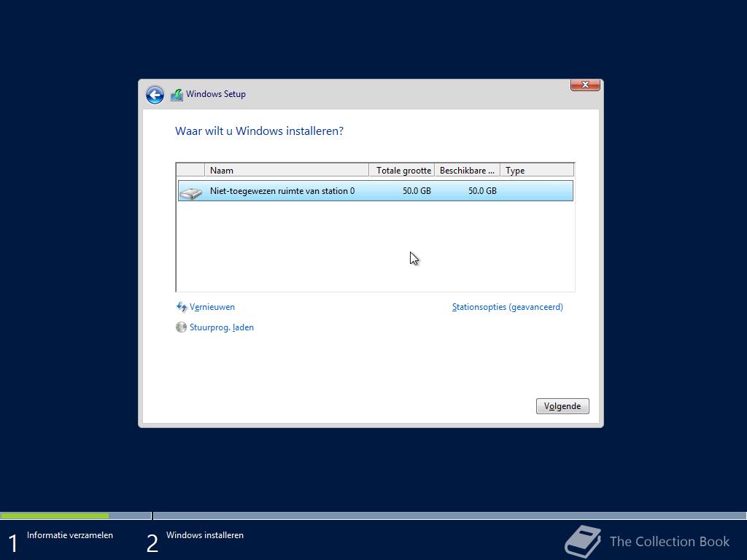The width and height of the screenshot is (747, 560).
Task: Click available space 50.0 GB in Beschikbare column
Action: 482,191
